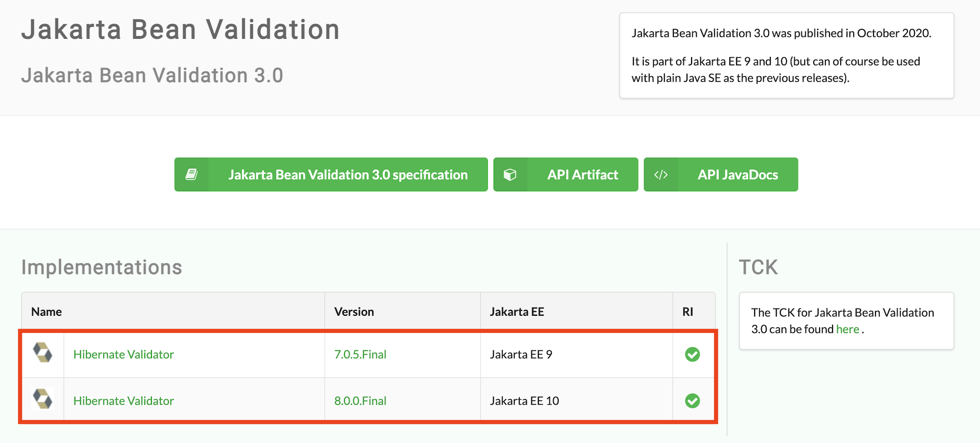Click the book icon on specification button

coord(192,175)
